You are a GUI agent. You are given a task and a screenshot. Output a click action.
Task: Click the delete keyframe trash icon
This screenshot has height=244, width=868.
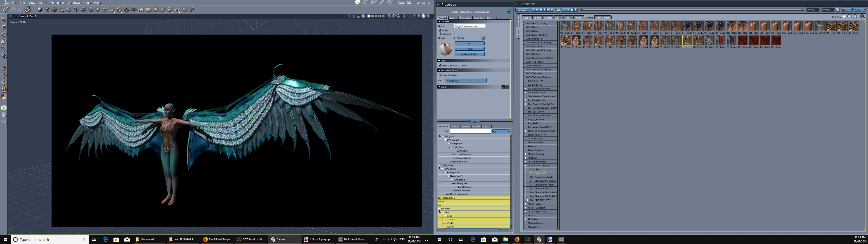[572, 10]
